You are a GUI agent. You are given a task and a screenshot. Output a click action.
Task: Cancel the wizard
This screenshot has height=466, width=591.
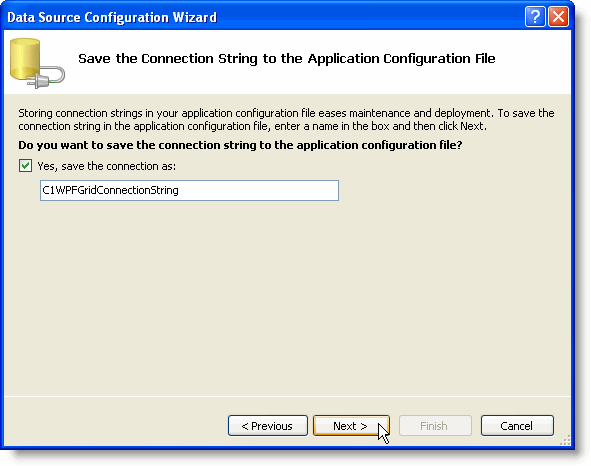(517, 426)
